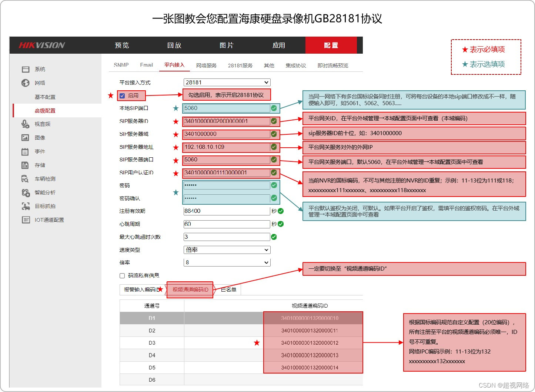Toggle the 启用 checkbox
This screenshot has height=392, width=535.
click(x=122, y=96)
